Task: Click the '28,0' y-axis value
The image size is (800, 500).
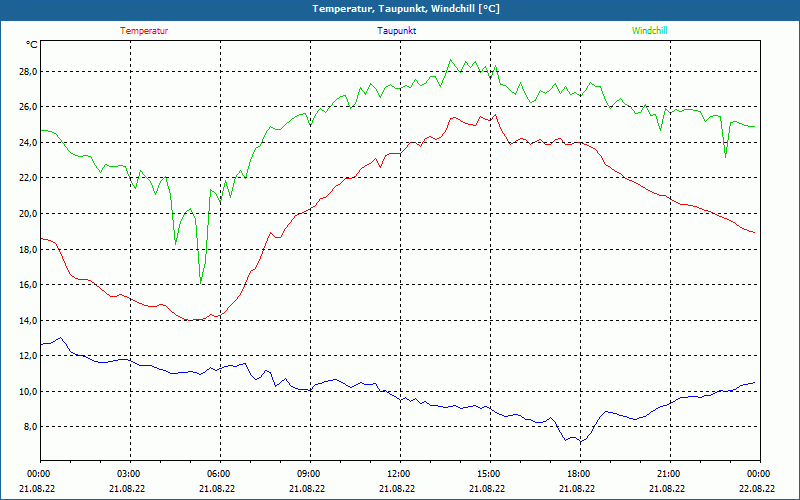Action: pos(28,71)
